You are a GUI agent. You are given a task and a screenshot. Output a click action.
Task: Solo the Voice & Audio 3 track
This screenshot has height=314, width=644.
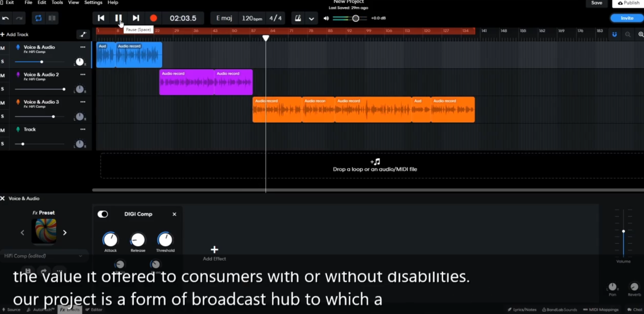coord(2,116)
